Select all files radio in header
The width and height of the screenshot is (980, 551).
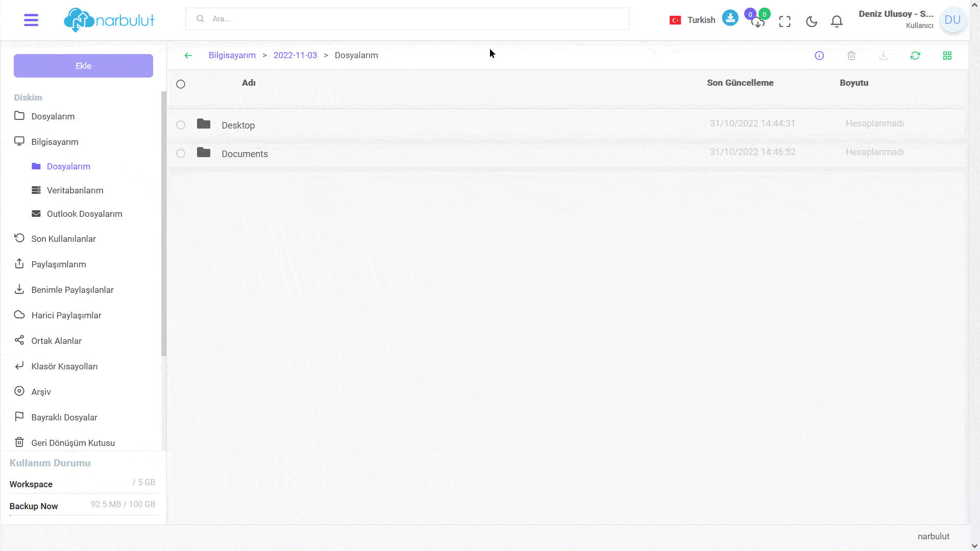coord(181,84)
